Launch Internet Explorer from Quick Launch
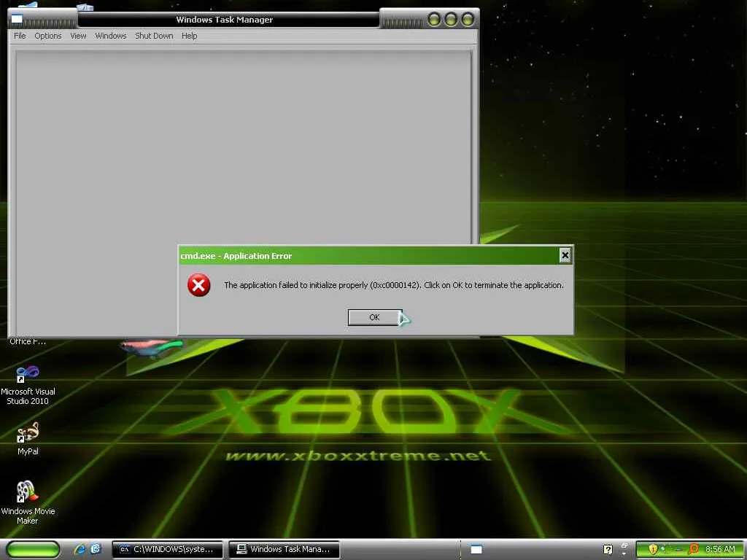747x560 pixels. (x=79, y=549)
